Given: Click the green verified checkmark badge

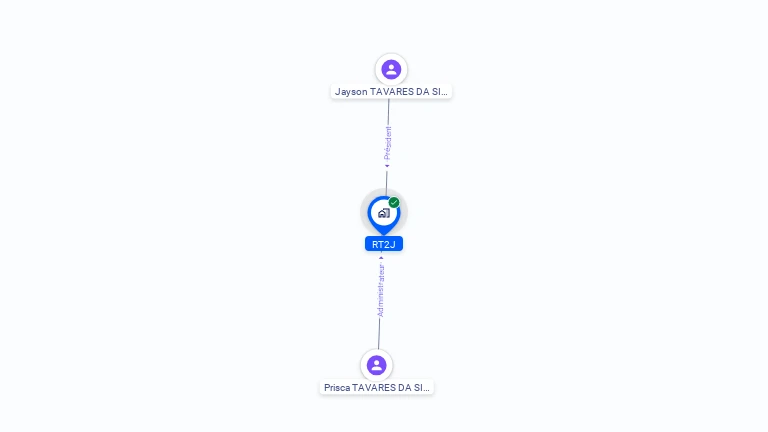Looking at the screenshot, I should [394, 202].
